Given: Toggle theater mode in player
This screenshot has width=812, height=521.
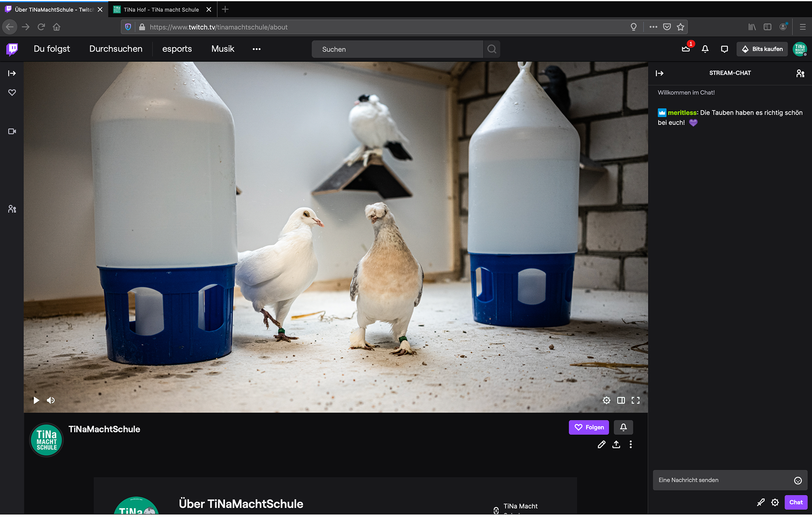Looking at the screenshot, I should (x=621, y=400).
